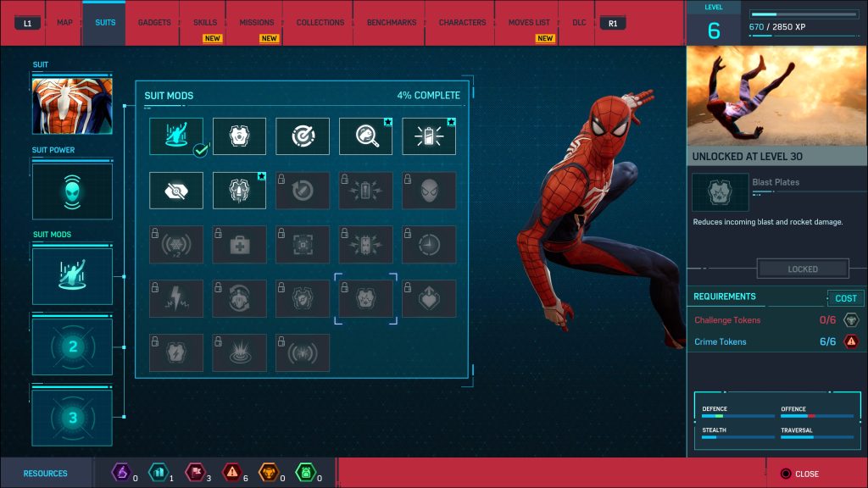Select the Blast Plates suit mod icon
The width and height of the screenshot is (868, 488).
365,298
